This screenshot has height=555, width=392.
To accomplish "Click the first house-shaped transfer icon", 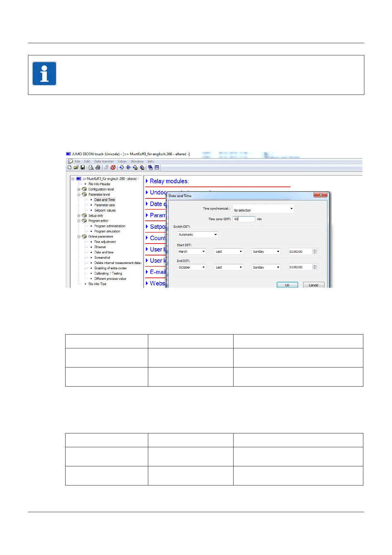I will click(135, 167).
